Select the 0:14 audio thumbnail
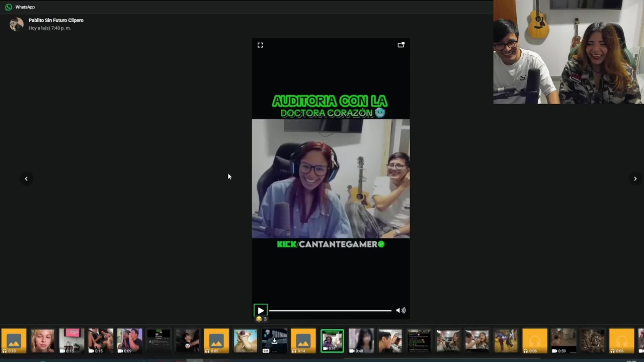The image size is (644, 362). coord(303,341)
